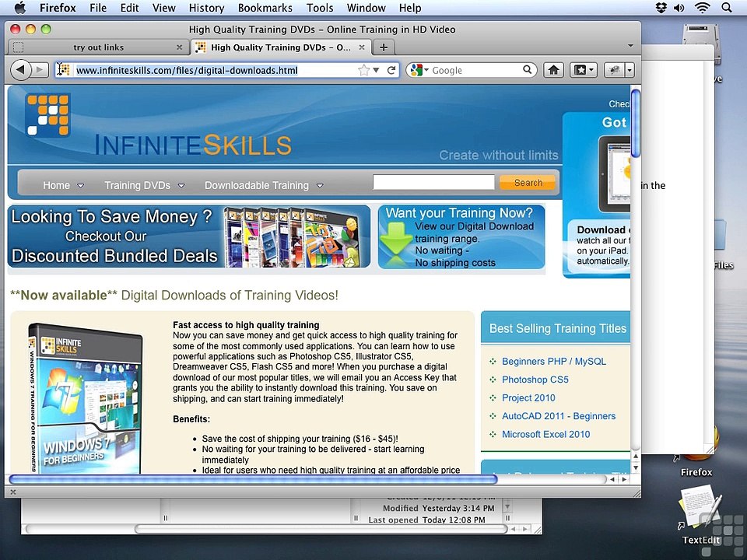The width and height of the screenshot is (747, 560).
Task: Click the iPad image in Got banner
Action: pos(615,173)
